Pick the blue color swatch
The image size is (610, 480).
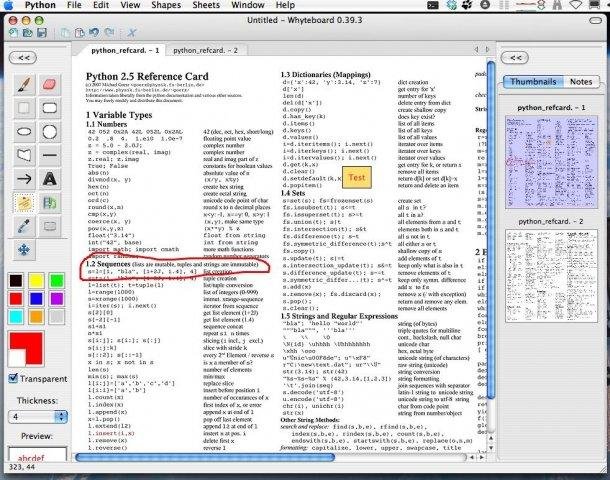point(36,298)
